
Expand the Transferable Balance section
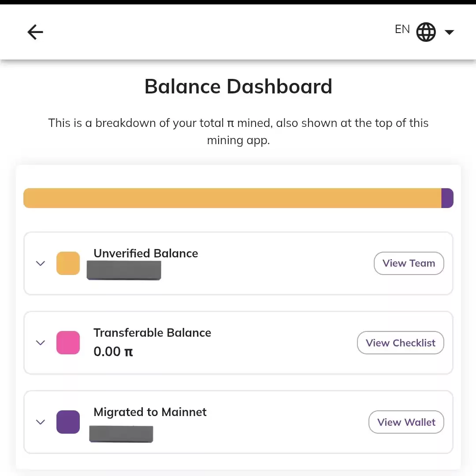point(41,343)
